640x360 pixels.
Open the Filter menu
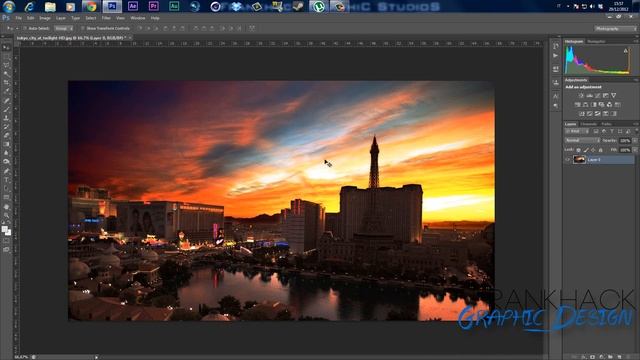tap(106, 18)
